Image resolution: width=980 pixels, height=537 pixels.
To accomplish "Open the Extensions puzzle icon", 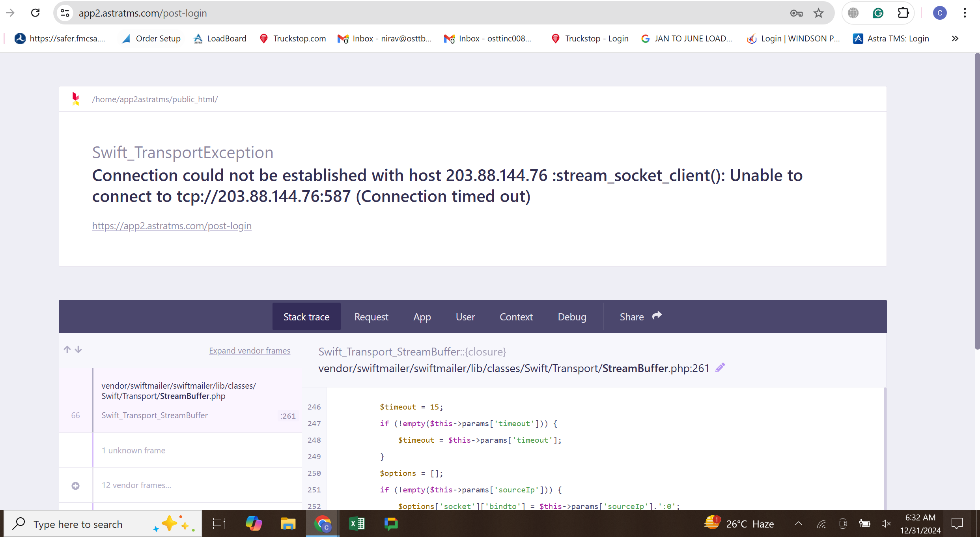I will click(903, 13).
